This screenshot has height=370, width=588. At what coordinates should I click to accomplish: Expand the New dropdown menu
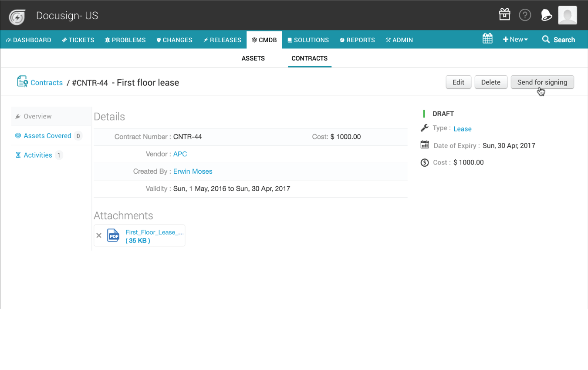tap(515, 40)
